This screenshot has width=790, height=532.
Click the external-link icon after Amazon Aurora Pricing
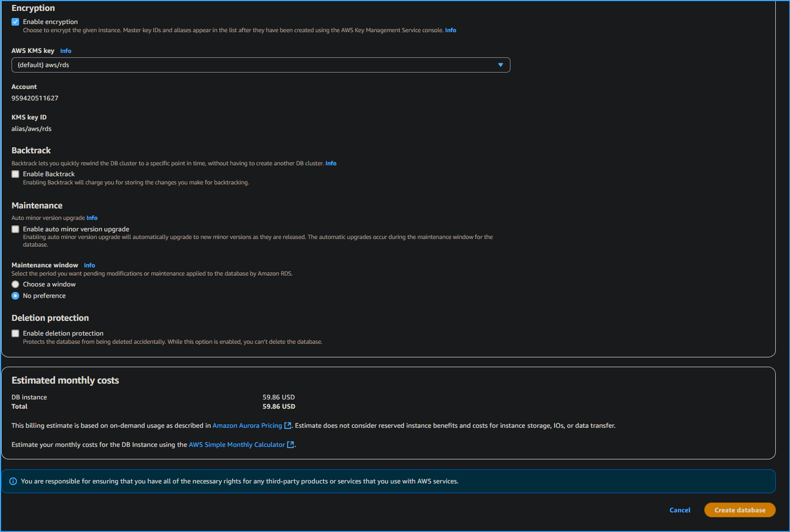[288, 425]
